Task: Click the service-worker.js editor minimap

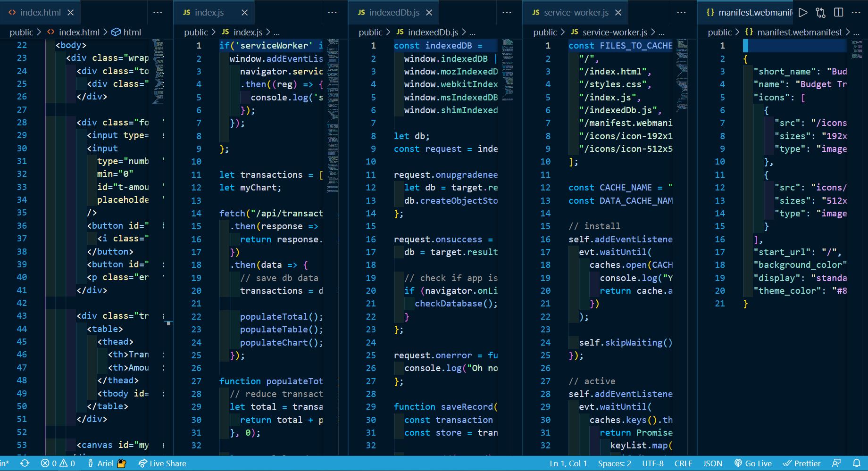Action: (x=682, y=75)
